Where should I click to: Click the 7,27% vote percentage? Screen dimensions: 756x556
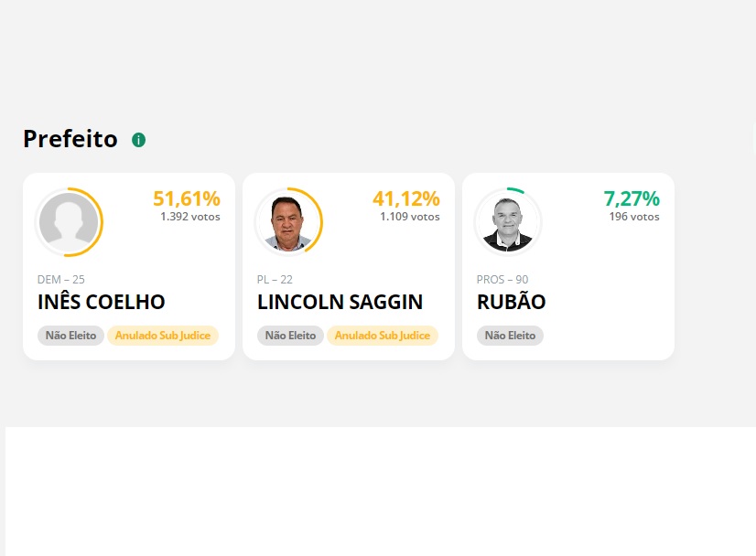[632, 198]
